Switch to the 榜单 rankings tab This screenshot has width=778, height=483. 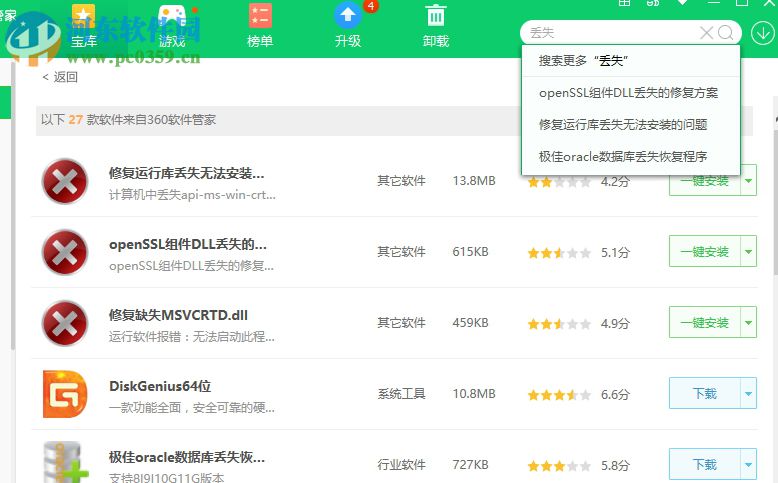tap(260, 26)
